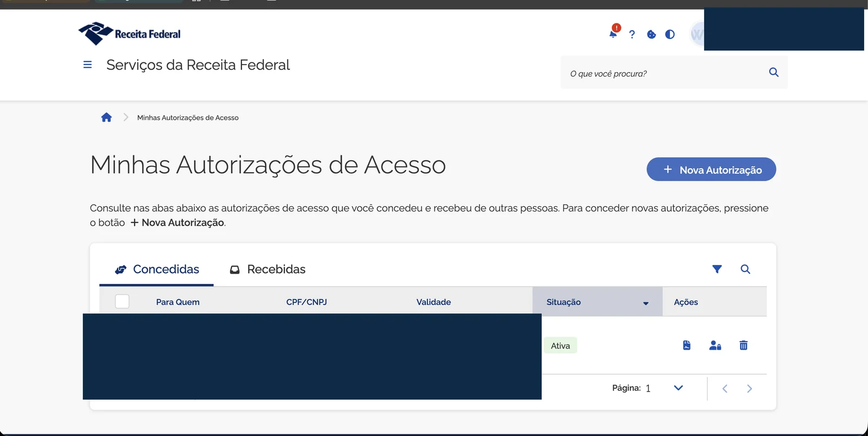This screenshot has height=436, width=868.
Task: Open the table filter funnel icon
Action: [x=717, y=269]
